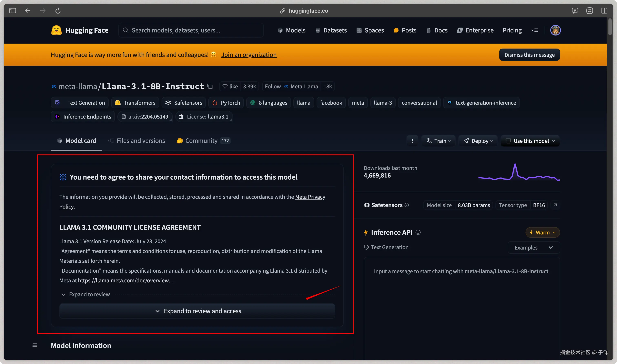Screen dimensions: 617x364
Task: Dismiss this message banner
Action: click(x=529, y=55)
